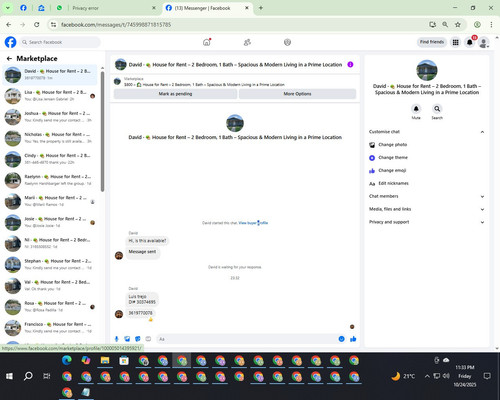
Task: Click the browser zoom magnifier icon
Action: pos(445,24)
